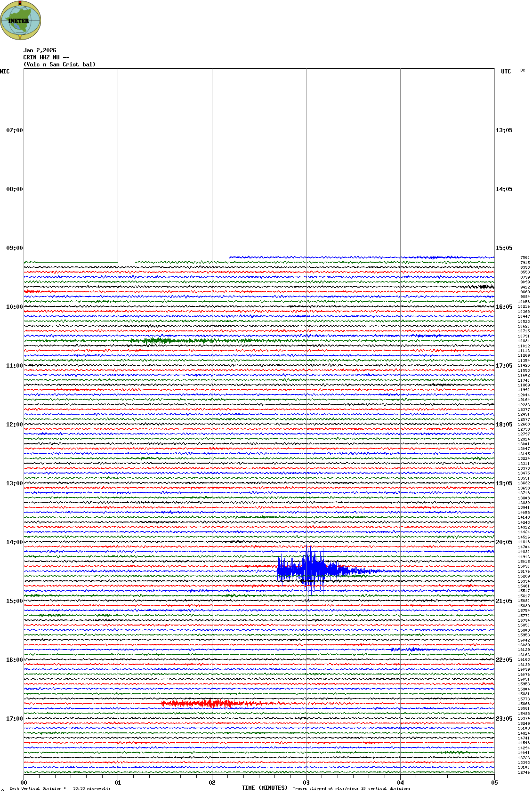Click the UTC time header
The height and width of the screenshot is (795, 532).
tap(506, 72)
